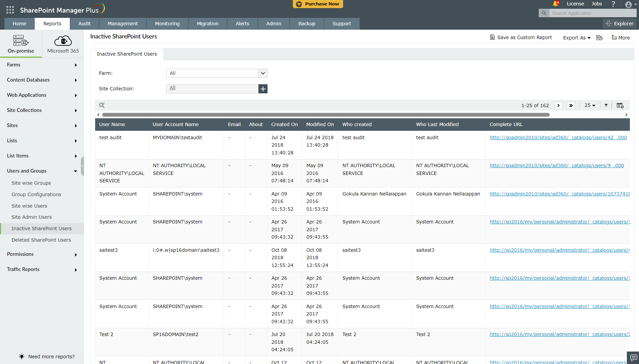Expand the Permissions section
This screenshot has height=364, width=639.
pyautogui.click(x=42, y=254)
